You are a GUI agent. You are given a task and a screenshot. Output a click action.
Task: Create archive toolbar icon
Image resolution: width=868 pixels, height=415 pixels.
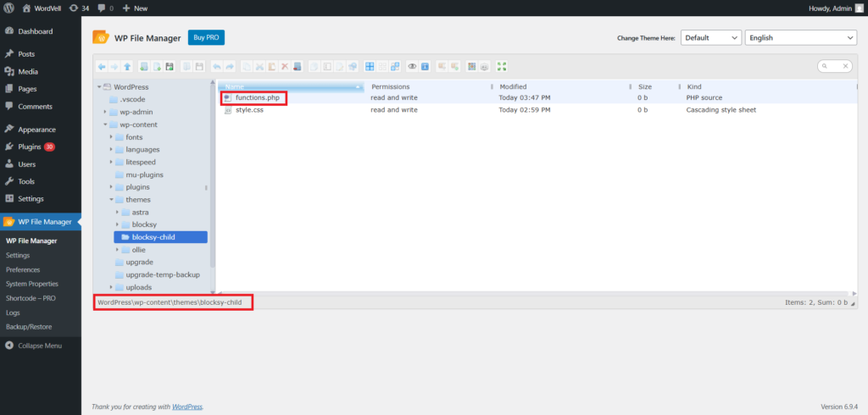[x=454, y=66]
